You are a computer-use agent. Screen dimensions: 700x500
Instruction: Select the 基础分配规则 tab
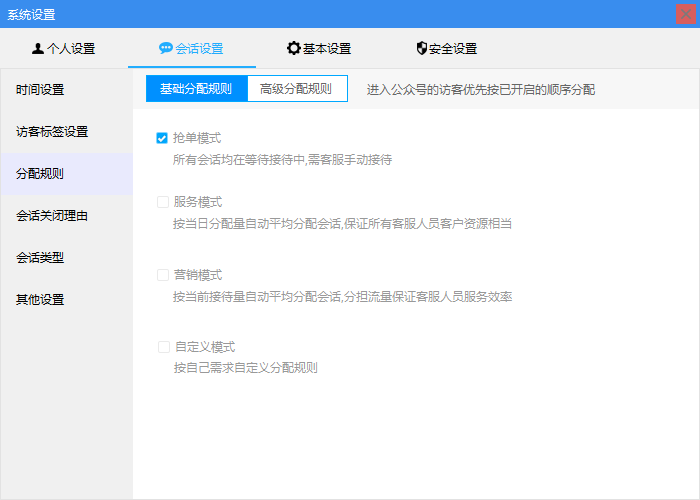196,89
